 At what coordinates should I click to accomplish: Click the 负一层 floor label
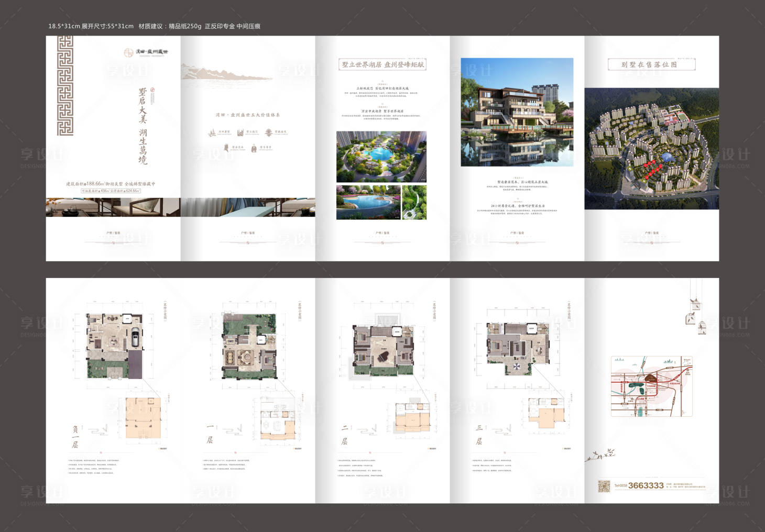tap(75, 437)
